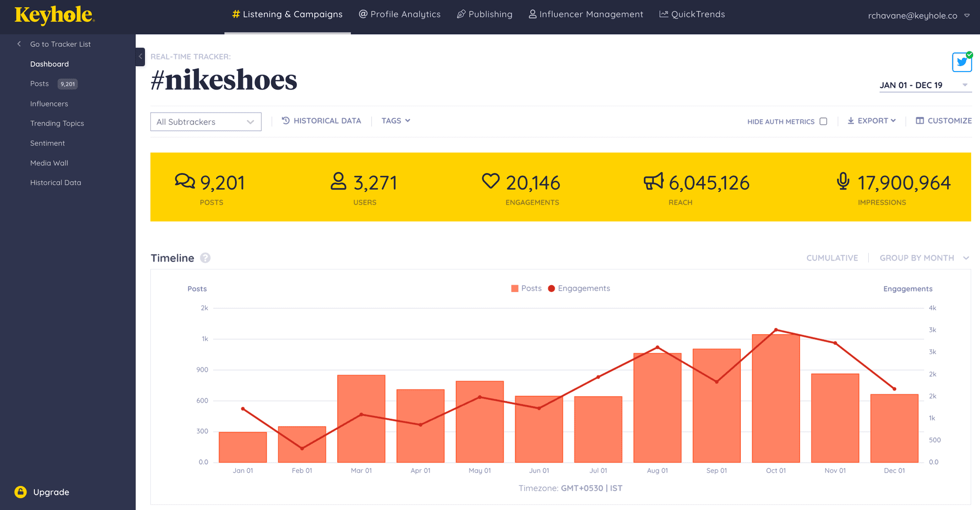Open the JAN 01 - DEC 19 date range selector
Image resolution: width=980 pixels, height=510 pixels.
(911, 85)
